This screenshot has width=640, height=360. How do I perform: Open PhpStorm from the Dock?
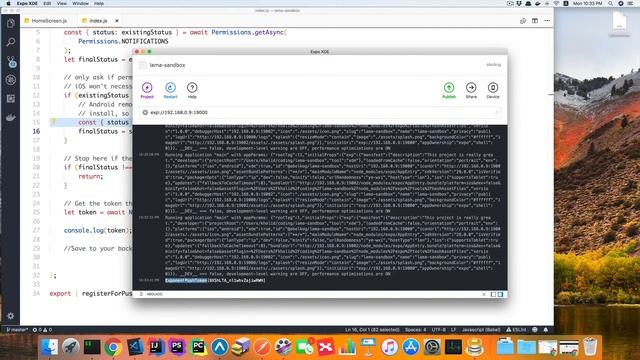click(177, 347)
